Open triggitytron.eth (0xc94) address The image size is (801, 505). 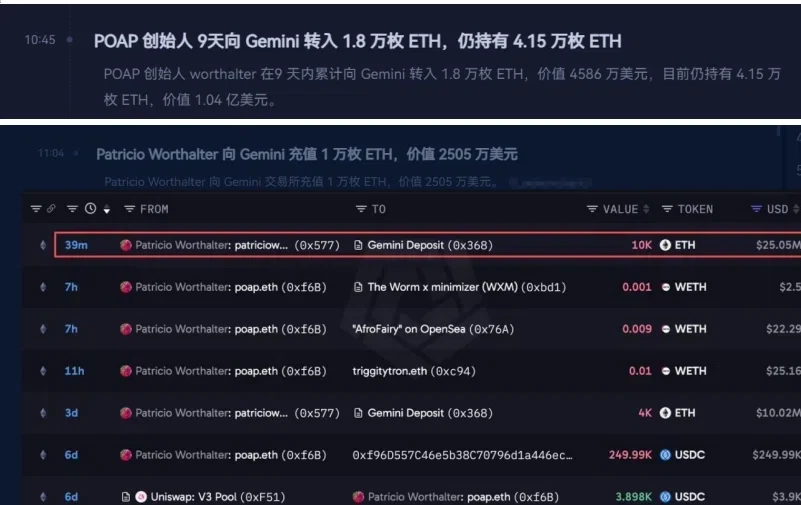coord(414,371)
